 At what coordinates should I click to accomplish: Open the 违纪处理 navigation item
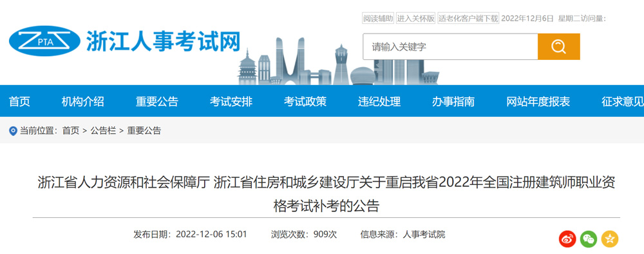tap(379, 101)
